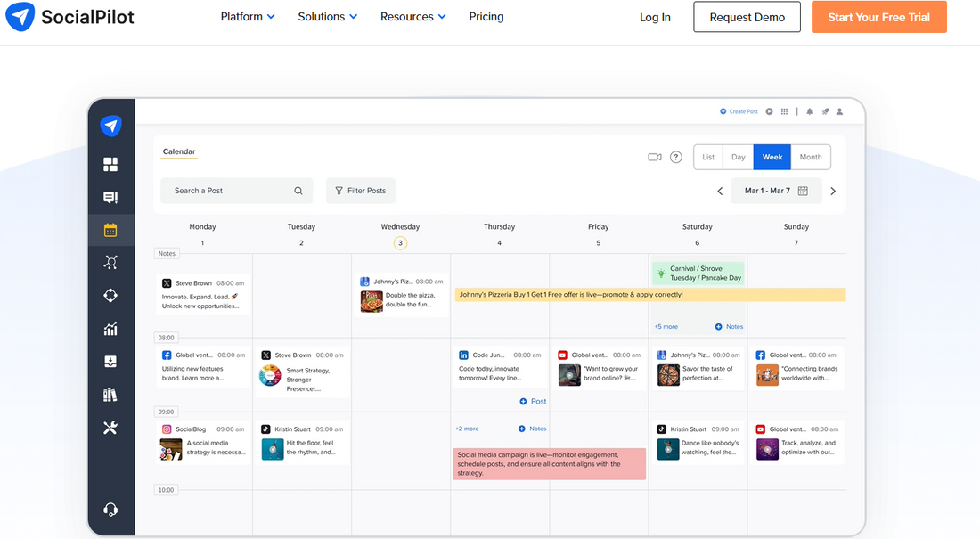Open Kristin Stuart Saturday dance post
Image resolution: width=980 pixels, height=539 pixels.
tap(698, 443)
